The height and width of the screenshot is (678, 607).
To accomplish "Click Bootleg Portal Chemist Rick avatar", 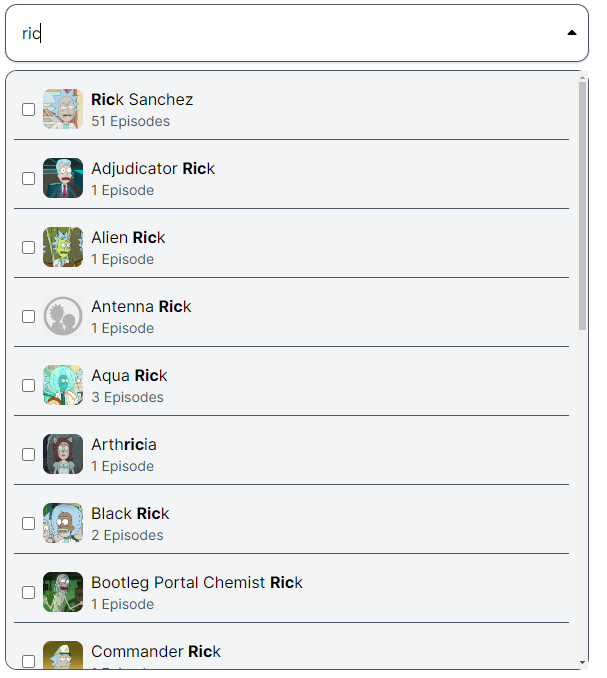I will (63, 592).
